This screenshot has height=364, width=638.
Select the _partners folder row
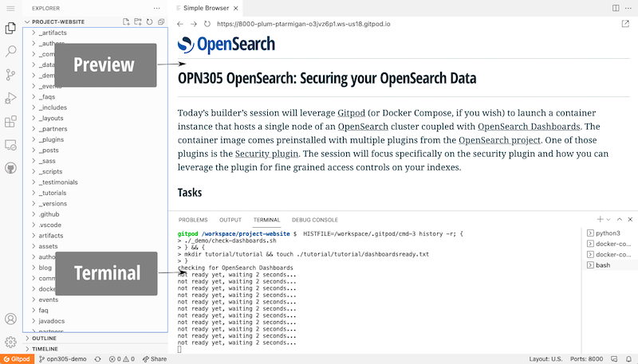click(x=95, y=129)
